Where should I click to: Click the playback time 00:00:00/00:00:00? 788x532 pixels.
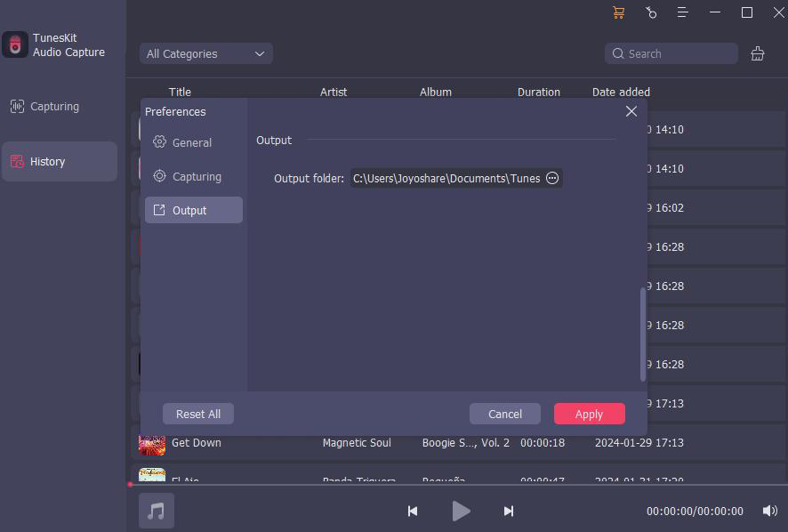pyautogui.click(x=695, y=512)
